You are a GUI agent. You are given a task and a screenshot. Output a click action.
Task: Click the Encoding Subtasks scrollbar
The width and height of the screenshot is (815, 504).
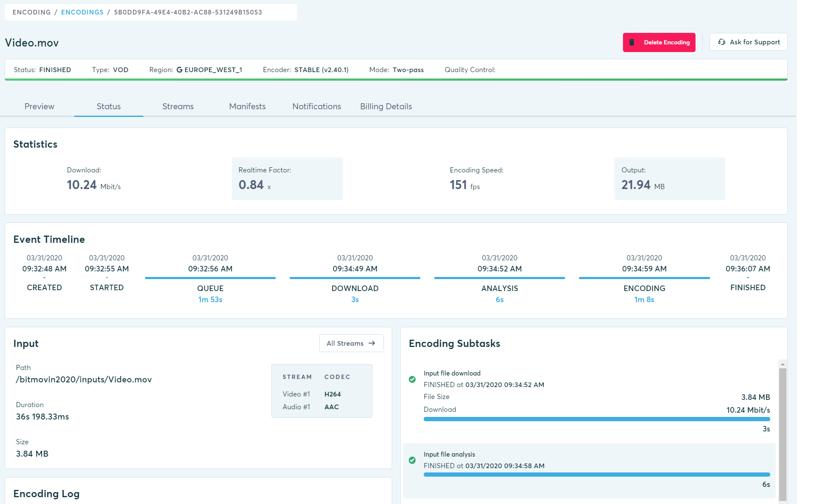click(x=783, y=434)
